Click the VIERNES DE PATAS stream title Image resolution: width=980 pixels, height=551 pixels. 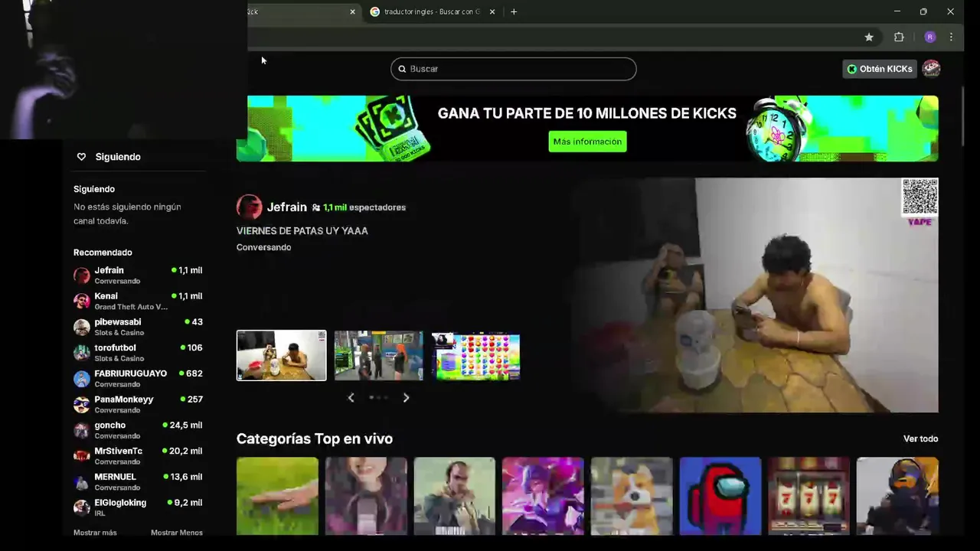click(302, 230)
